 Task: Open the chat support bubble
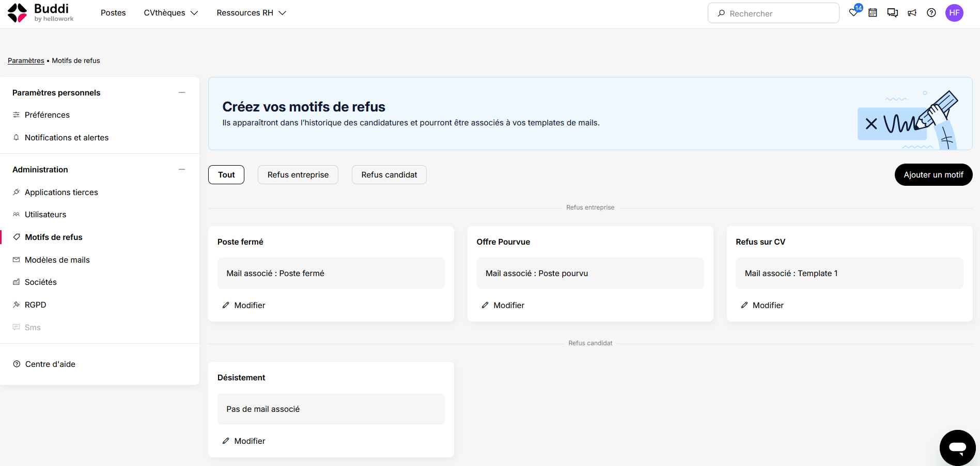click(x=957, y=447)
